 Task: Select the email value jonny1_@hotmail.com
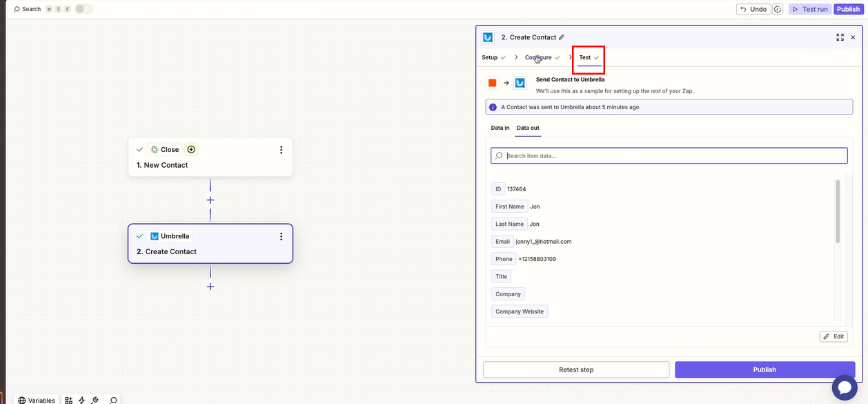click(x=544, y=242)
